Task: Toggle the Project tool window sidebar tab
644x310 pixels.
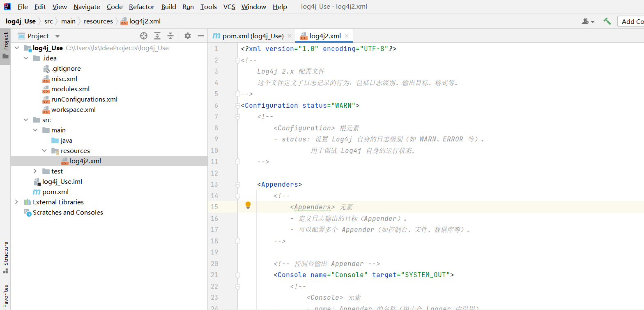Action: 5,46
